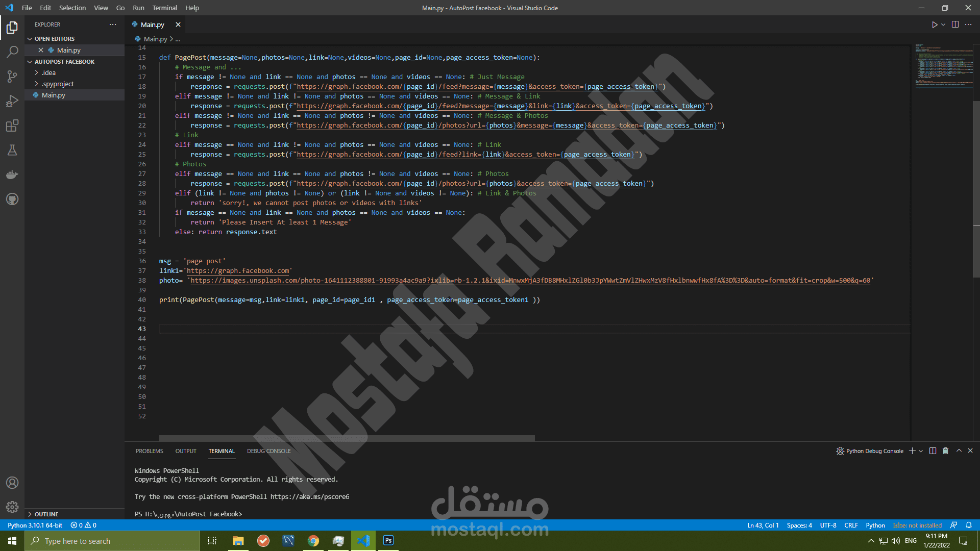Open the Docker view in activity bar

[x=12, y=174]
